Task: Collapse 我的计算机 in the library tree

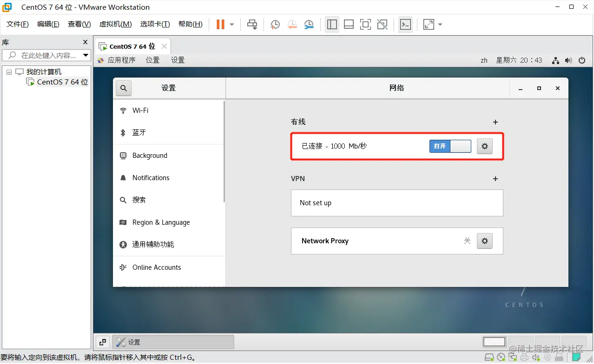Action: click(8, 71)
